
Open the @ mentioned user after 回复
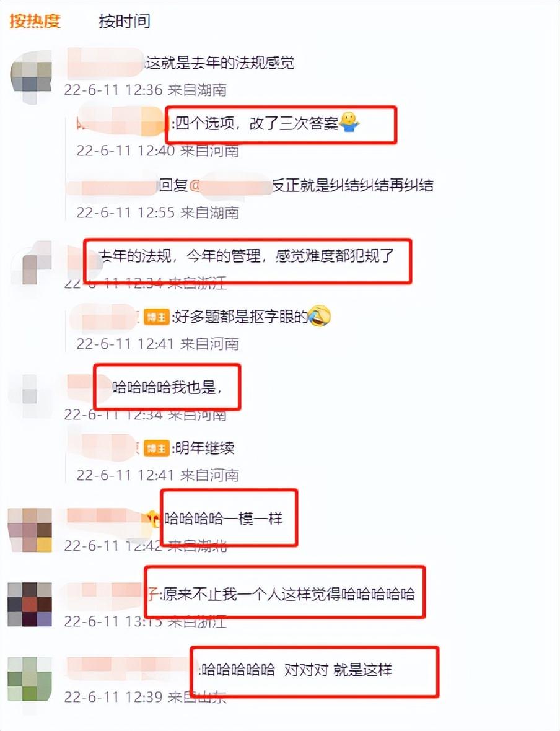(230, 186)
